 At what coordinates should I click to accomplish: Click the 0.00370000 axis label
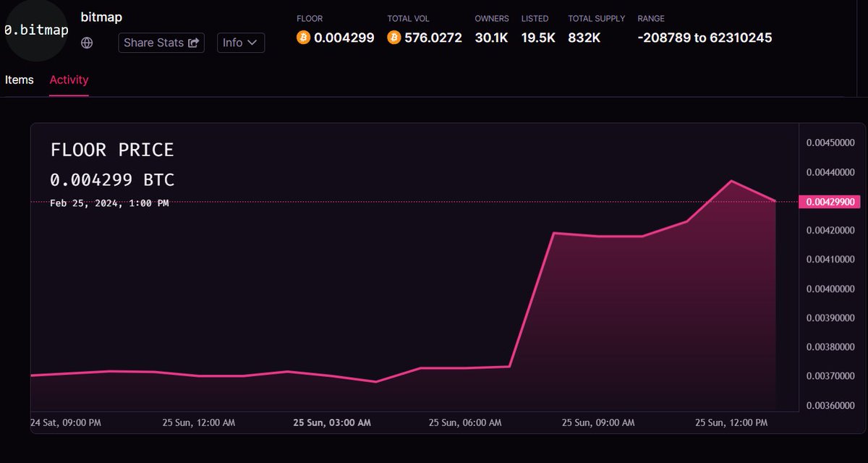(830, 376)
